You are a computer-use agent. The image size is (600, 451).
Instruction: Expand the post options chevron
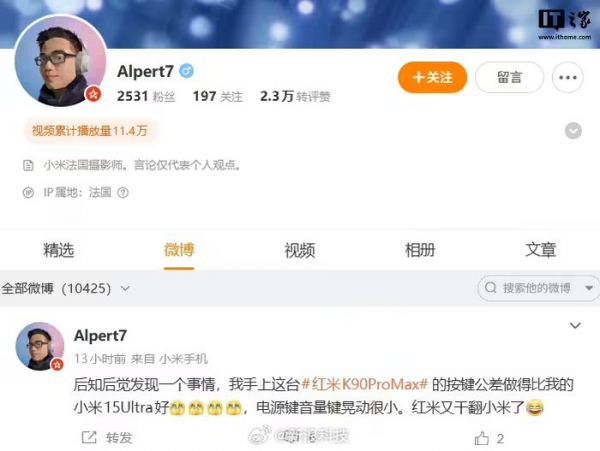point(576,326)
